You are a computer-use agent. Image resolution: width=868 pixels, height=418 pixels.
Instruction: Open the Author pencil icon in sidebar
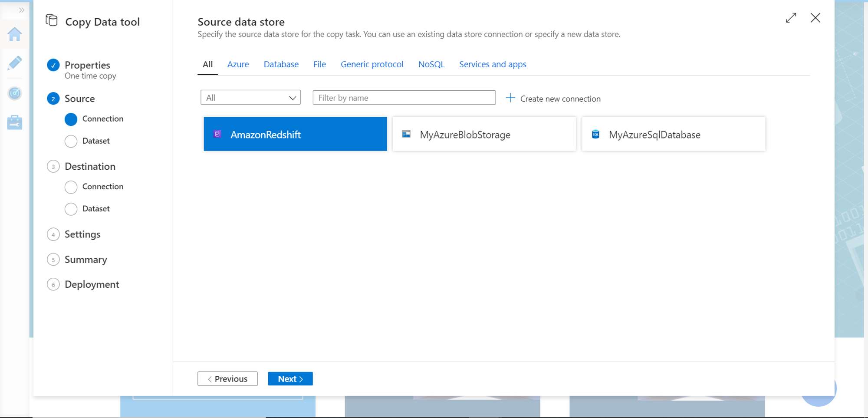tap(15, 63)
